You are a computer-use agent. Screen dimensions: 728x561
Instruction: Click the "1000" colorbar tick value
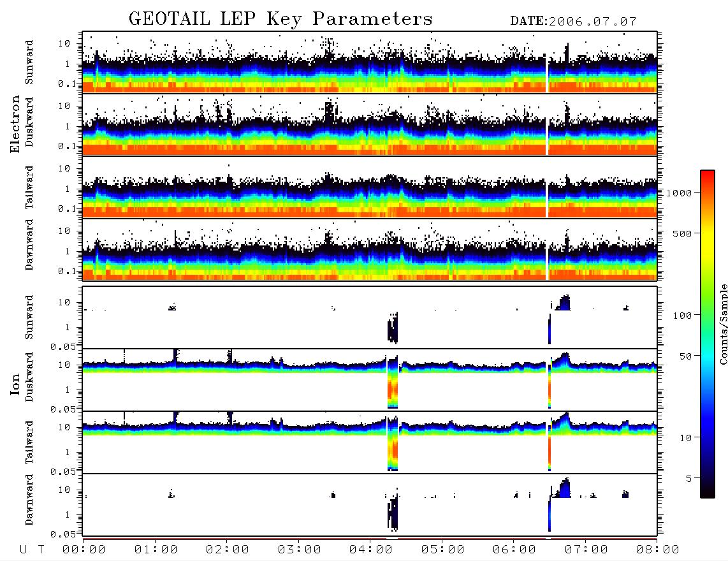[679, 193]
